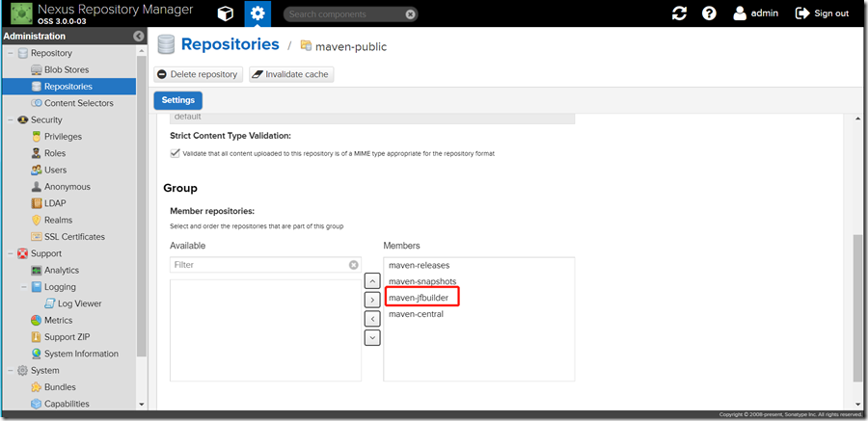Image resolution: width=868 pixels, height=421 pixels.
Task: Click the Delete repository button
Action: (198, 74)
